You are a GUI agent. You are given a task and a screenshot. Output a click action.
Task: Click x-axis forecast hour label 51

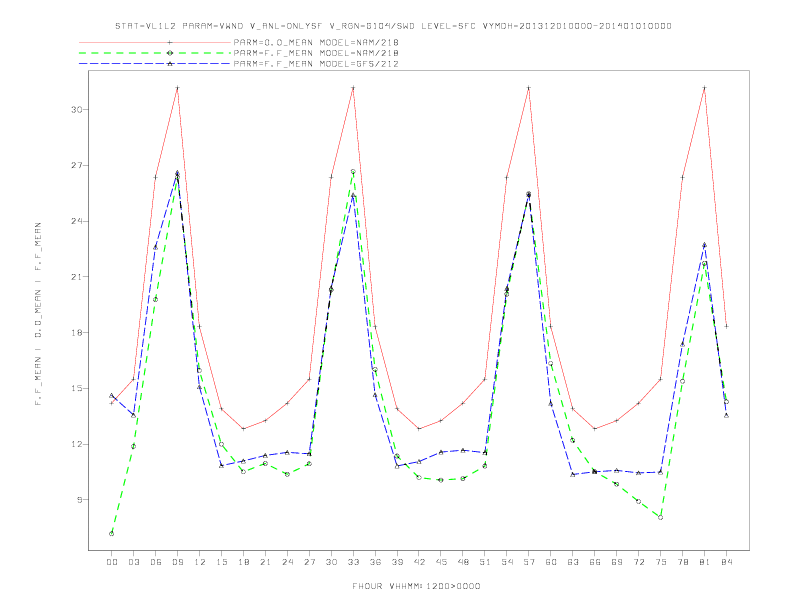tap(485, 562)
